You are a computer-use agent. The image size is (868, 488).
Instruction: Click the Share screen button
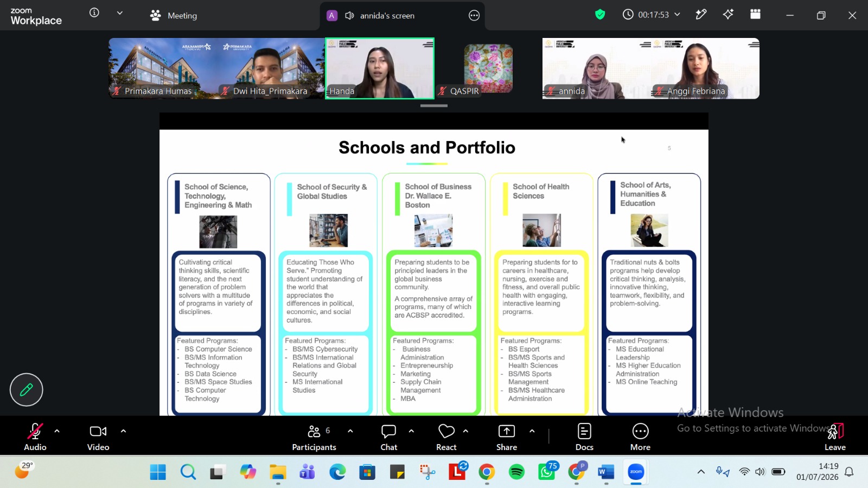pos(507,437)
